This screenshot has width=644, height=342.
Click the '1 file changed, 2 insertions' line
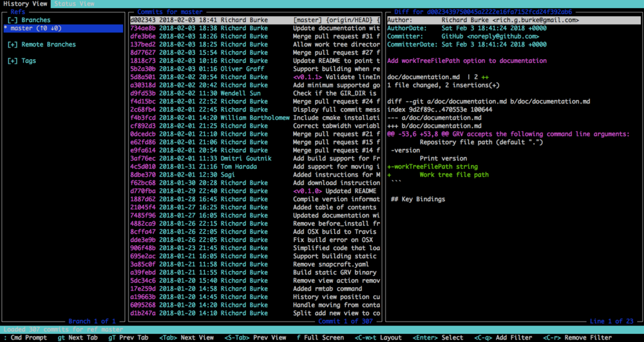pos(443,85)
